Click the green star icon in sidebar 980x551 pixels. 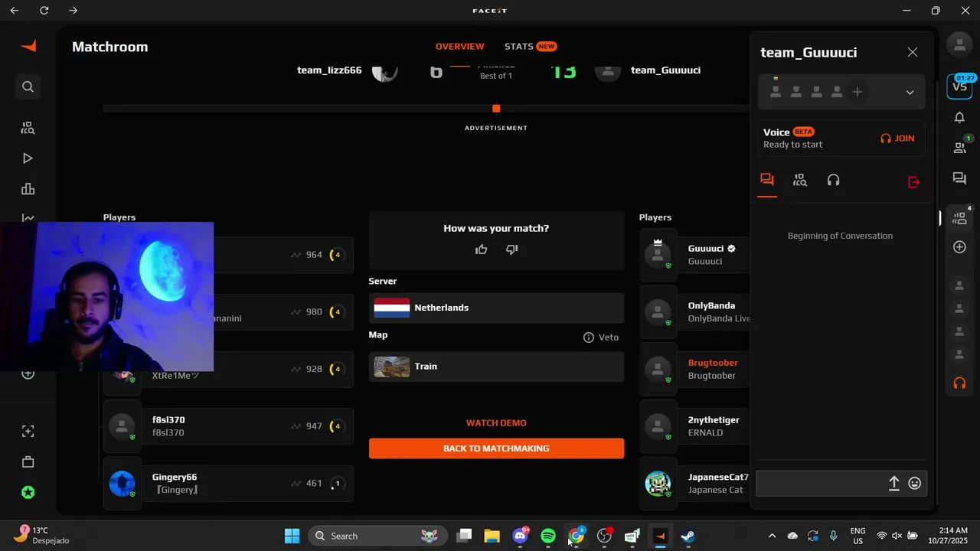(28, 493)
